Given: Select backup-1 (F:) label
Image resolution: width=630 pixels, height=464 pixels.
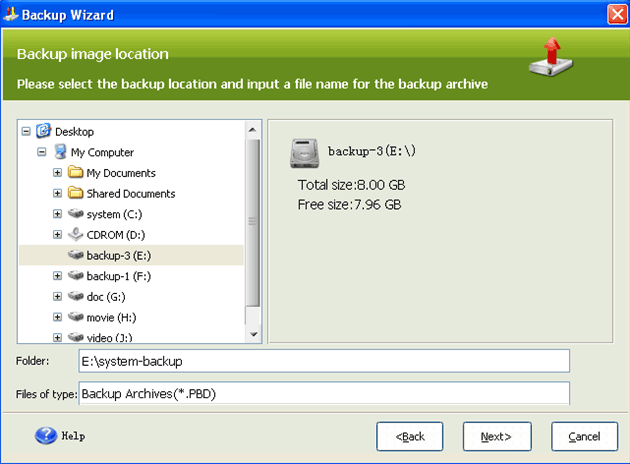Looking at the screenshot, I should pyautogui.click(x=119, y=276).
